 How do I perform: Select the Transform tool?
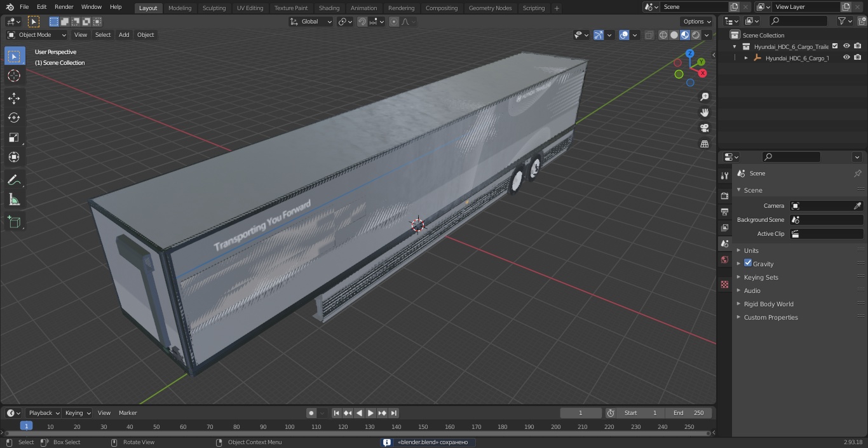pos(14,157)
